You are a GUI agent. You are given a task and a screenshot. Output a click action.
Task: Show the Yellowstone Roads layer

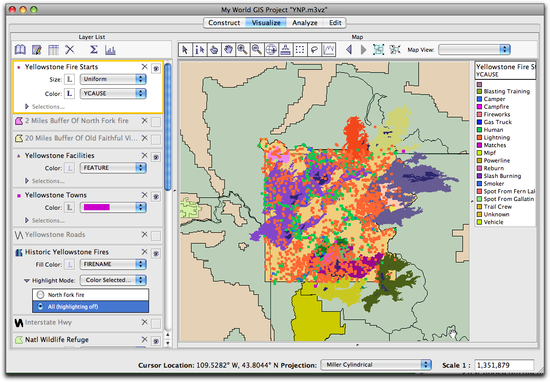(x=156, y=236)
